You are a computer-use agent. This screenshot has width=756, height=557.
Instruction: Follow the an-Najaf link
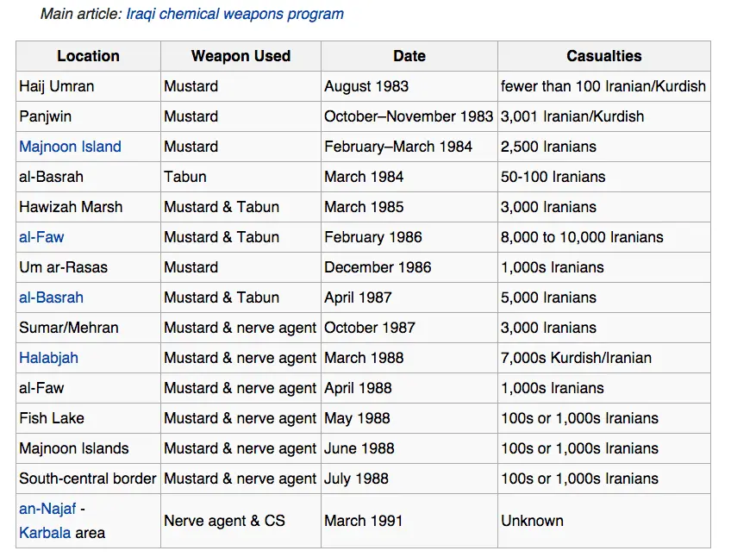[x=47, y=509]
